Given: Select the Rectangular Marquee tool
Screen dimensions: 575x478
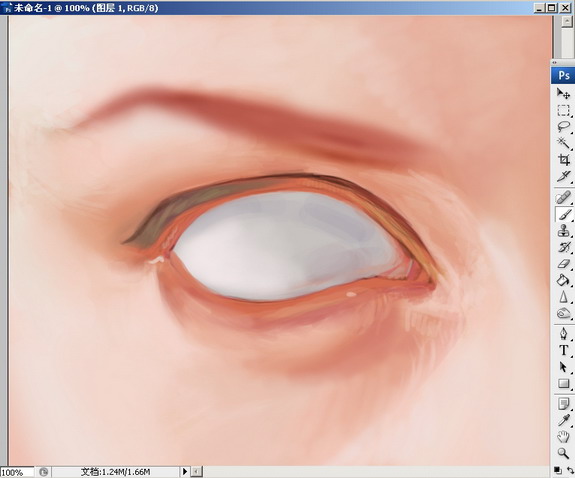Looking at the screenshot, I should click(x=563, y=110).
